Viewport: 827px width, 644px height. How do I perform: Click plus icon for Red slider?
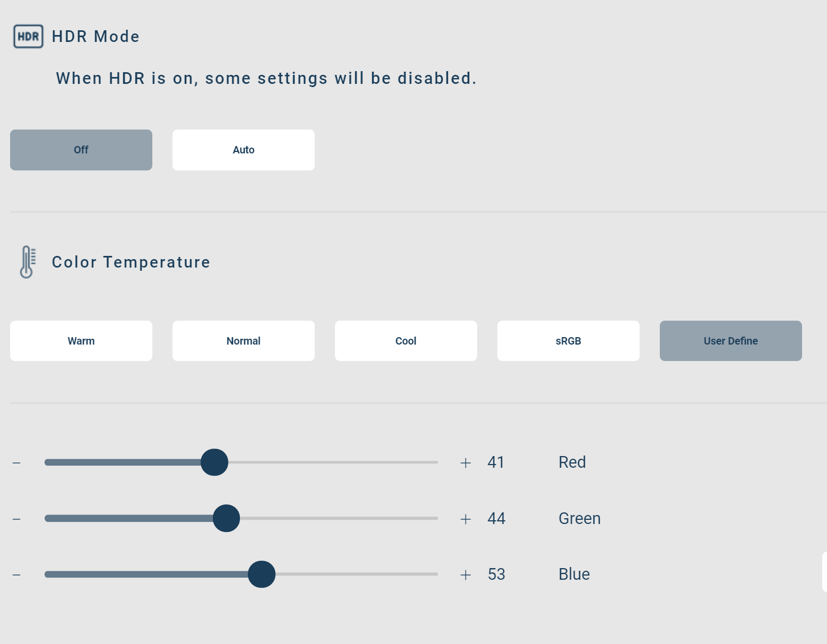[466, 462]
